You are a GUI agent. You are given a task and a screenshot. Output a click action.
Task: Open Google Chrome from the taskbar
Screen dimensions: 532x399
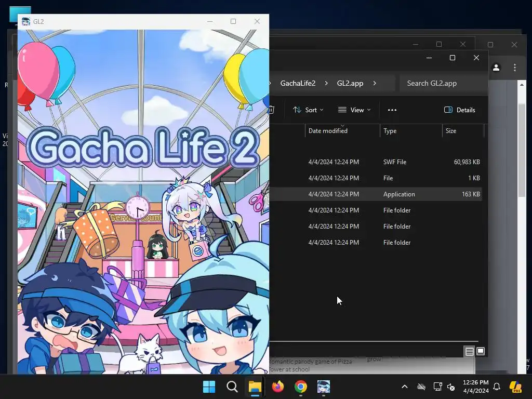301,387
